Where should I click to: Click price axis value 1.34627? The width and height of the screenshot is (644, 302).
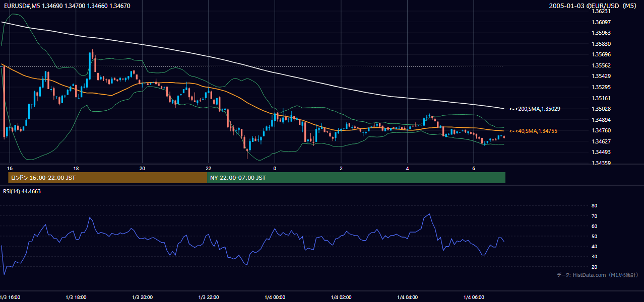[x=601, y=141]
